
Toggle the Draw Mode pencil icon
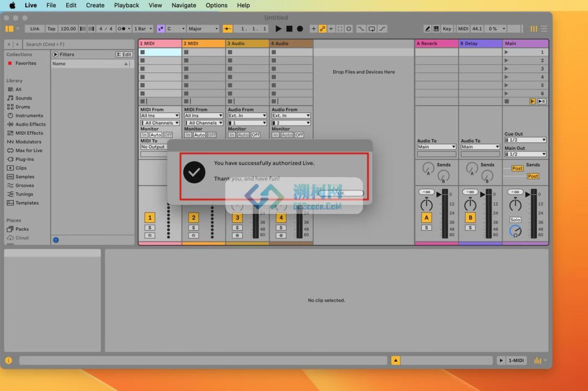click(427, 28)
